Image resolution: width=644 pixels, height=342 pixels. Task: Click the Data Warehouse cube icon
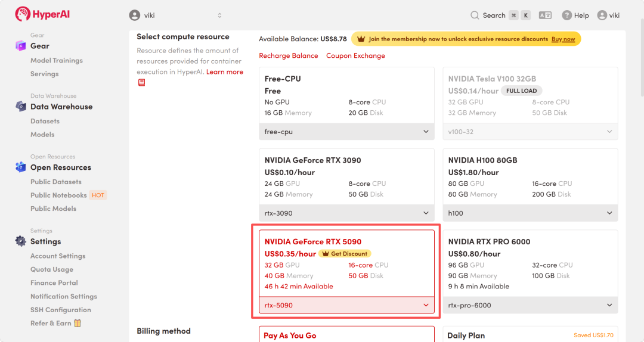tap(20, 106)
